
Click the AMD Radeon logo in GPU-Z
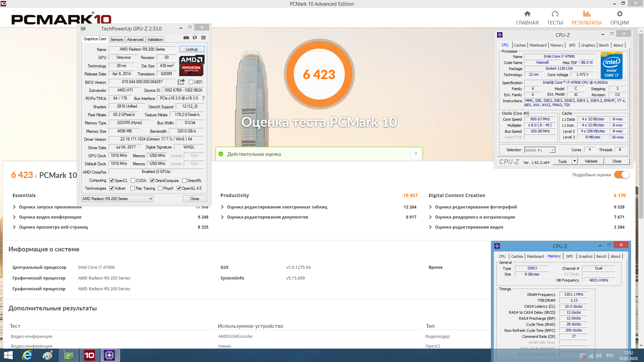192,65
